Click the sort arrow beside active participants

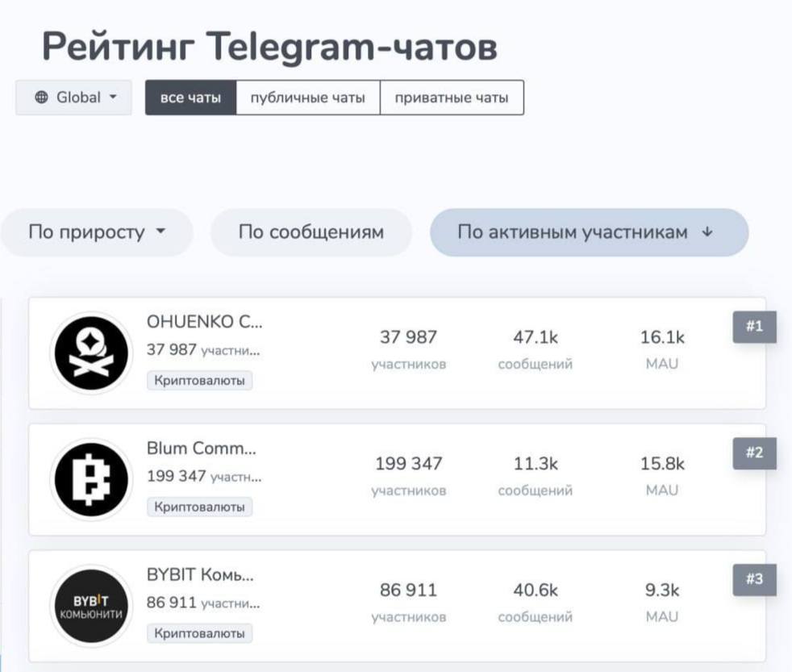click(x=707, y=232)
